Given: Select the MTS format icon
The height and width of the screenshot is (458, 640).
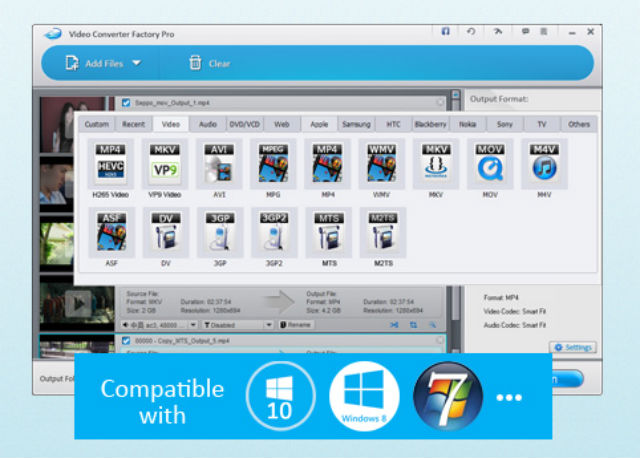Looking at the screenshot, I should pos(329,233).
